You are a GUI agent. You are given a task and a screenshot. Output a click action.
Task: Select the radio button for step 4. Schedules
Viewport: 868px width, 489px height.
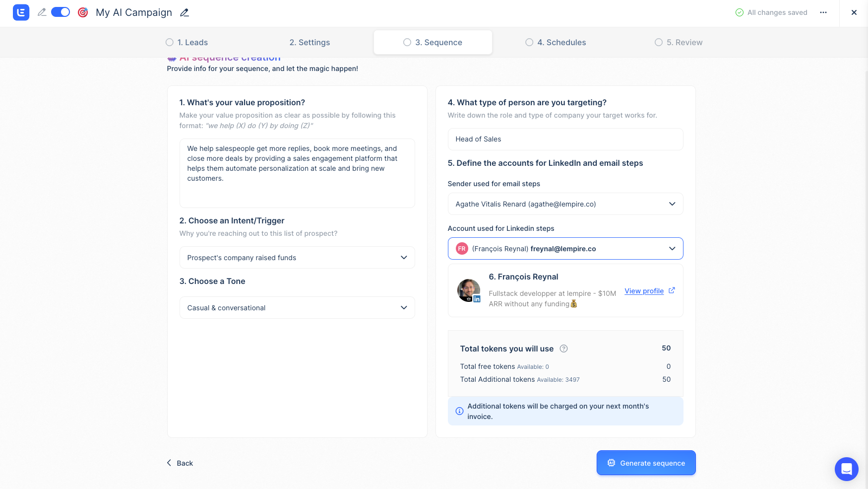(x=529, y=42)
